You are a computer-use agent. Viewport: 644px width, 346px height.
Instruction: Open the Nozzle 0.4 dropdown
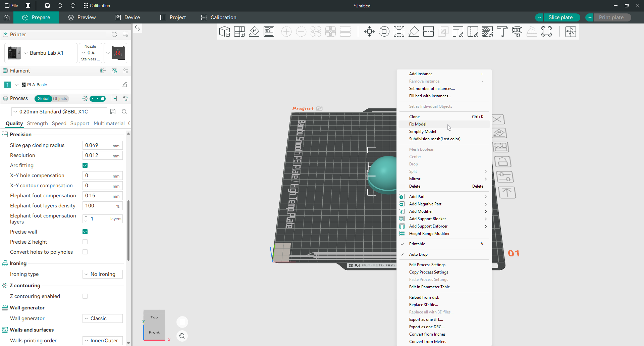click(x=90, y=53)
